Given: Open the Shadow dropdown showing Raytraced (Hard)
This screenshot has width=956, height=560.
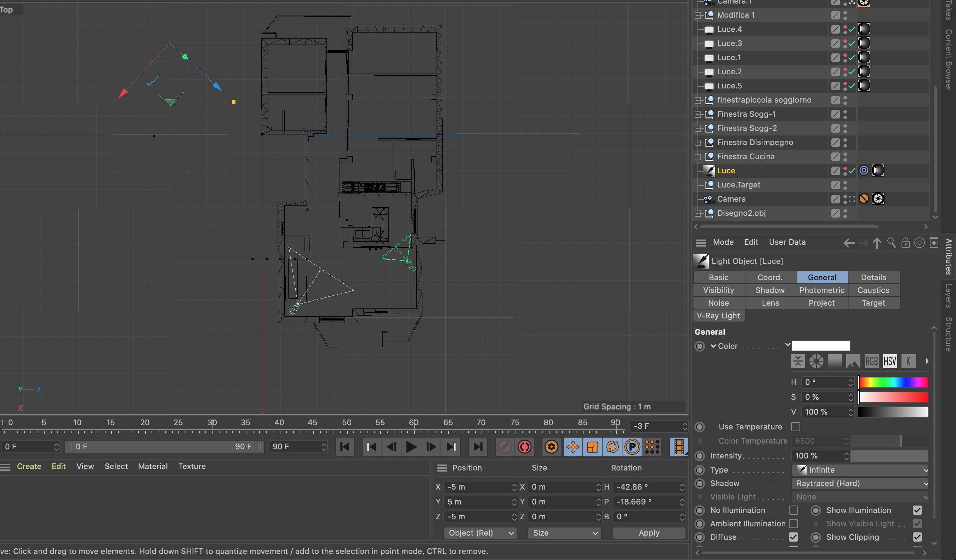Looking at the screenshot, I should coord(860,484).
